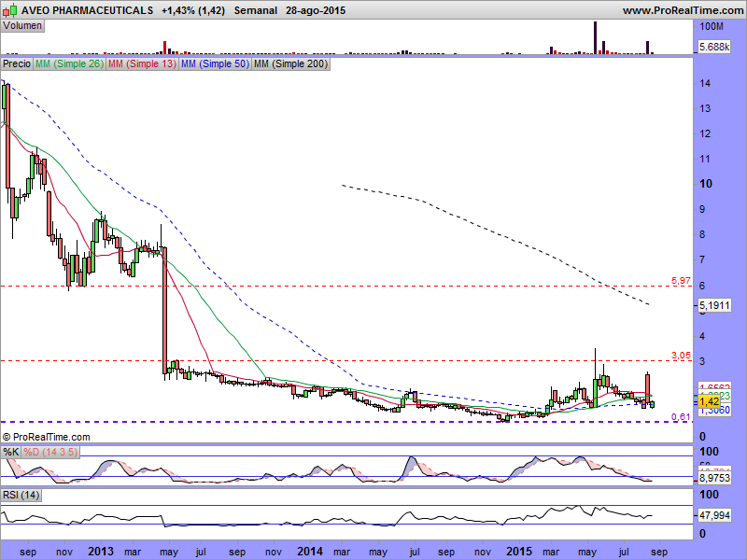Click the 5.688k volume value box
The image size is (747, 560).
(x=714, y=47)
